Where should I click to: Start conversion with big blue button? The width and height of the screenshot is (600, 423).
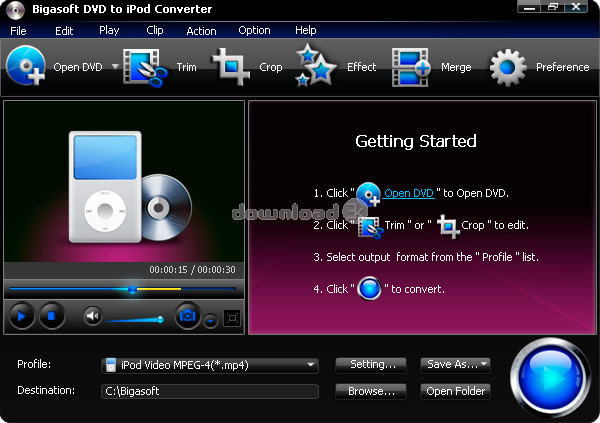click(x=550, y=377)
